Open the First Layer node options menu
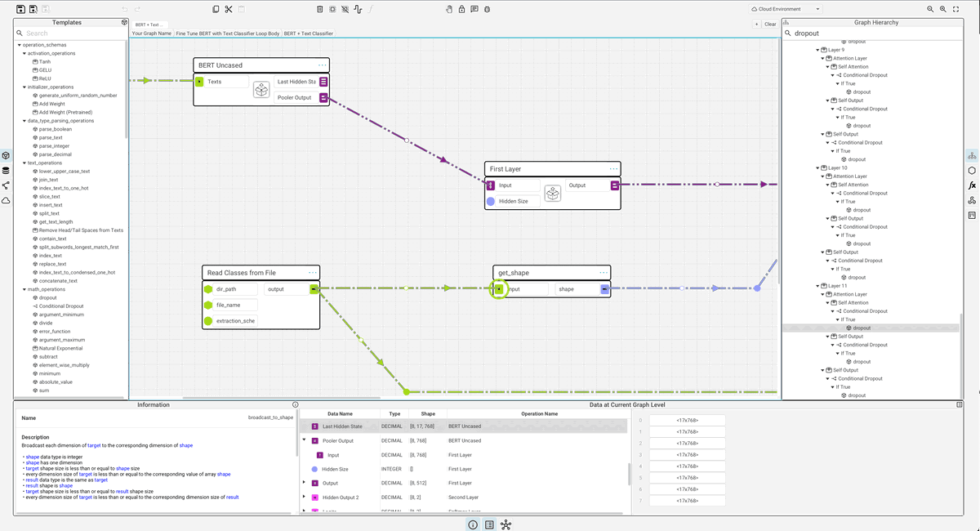Screen dimensions: 980x531 pos(613,169)
